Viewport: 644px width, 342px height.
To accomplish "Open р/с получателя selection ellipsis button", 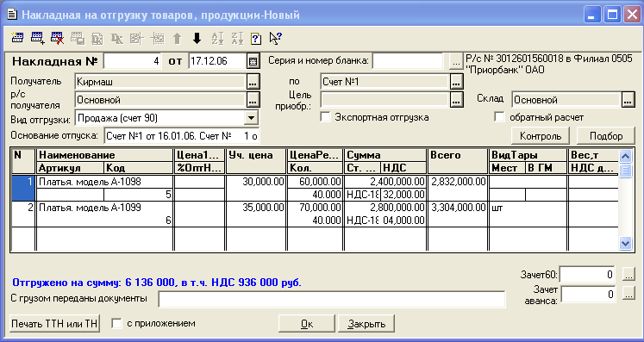I will 253,99.
